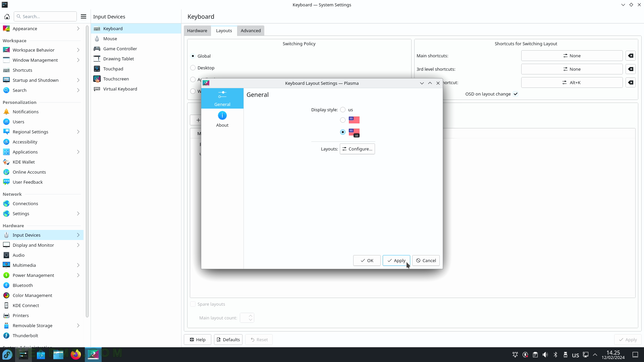Go to the System Settings home icon

click(7, 16)
